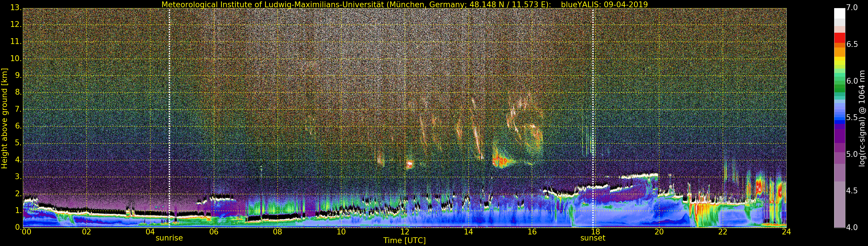Click the 'Height above ground [km]' axis label
The width and height of the screenshot is (868, 246).
4,118
